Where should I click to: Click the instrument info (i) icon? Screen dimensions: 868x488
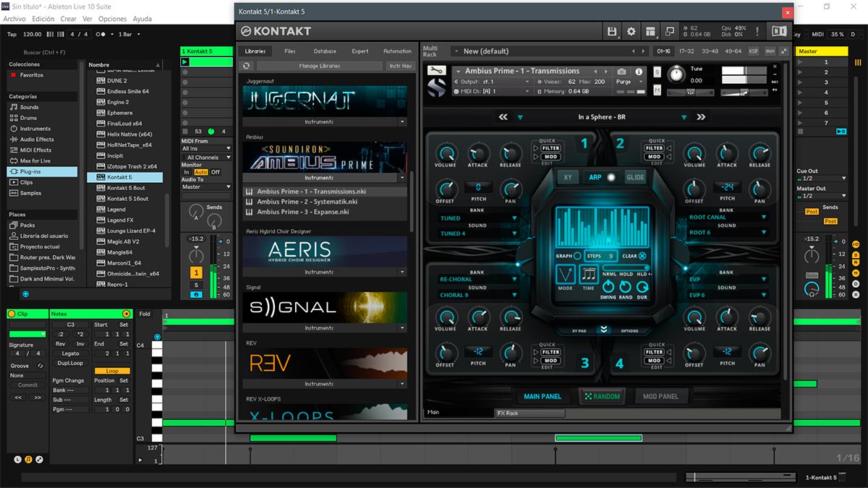pos(639,72)
